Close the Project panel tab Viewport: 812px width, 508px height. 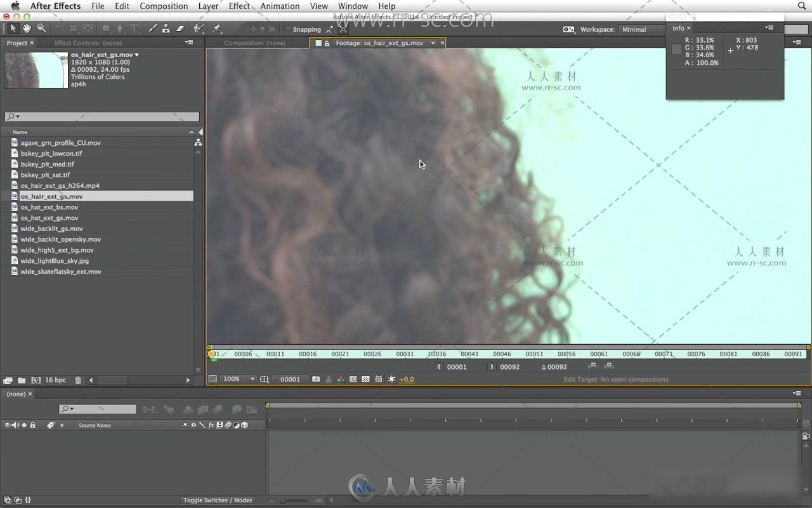tap(32, 43)
